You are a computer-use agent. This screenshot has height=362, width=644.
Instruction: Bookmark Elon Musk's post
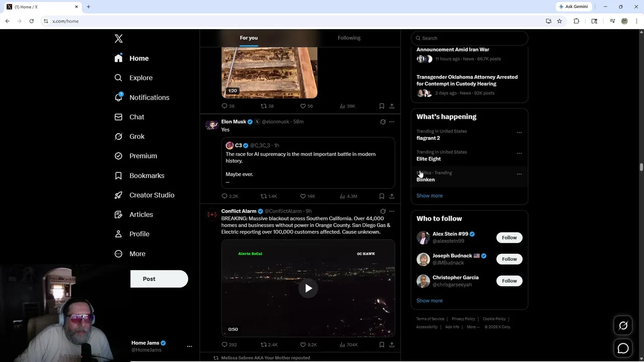pos(382,196)
